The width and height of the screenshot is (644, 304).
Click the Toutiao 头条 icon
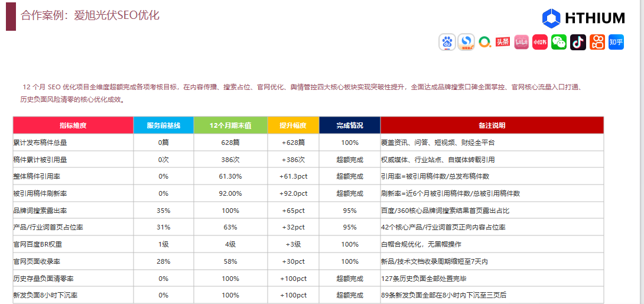coord(503,42)
